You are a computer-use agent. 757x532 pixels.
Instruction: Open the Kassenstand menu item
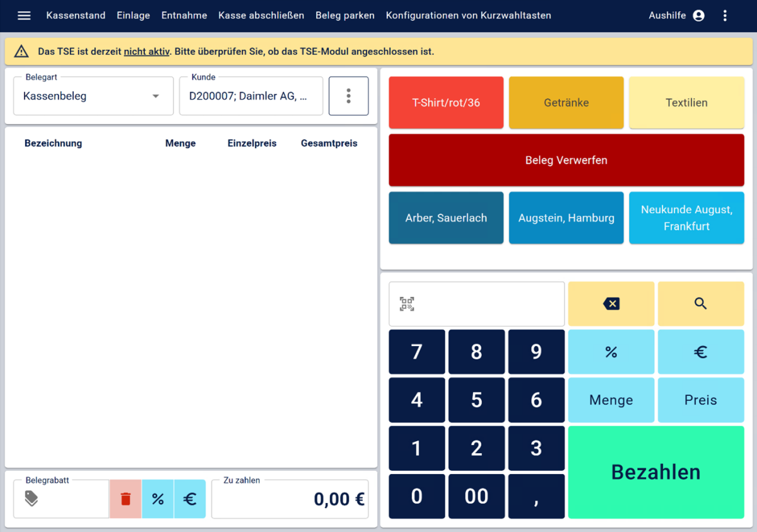76,16
